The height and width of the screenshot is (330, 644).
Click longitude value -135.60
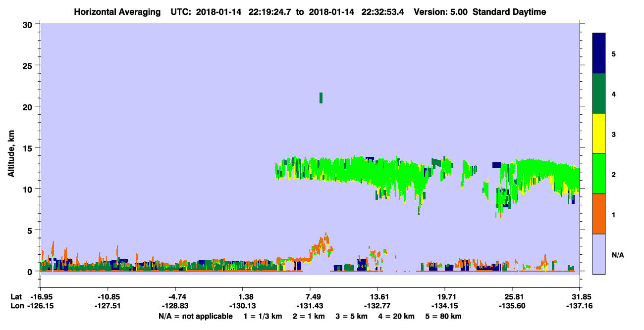tap(512, 306)
